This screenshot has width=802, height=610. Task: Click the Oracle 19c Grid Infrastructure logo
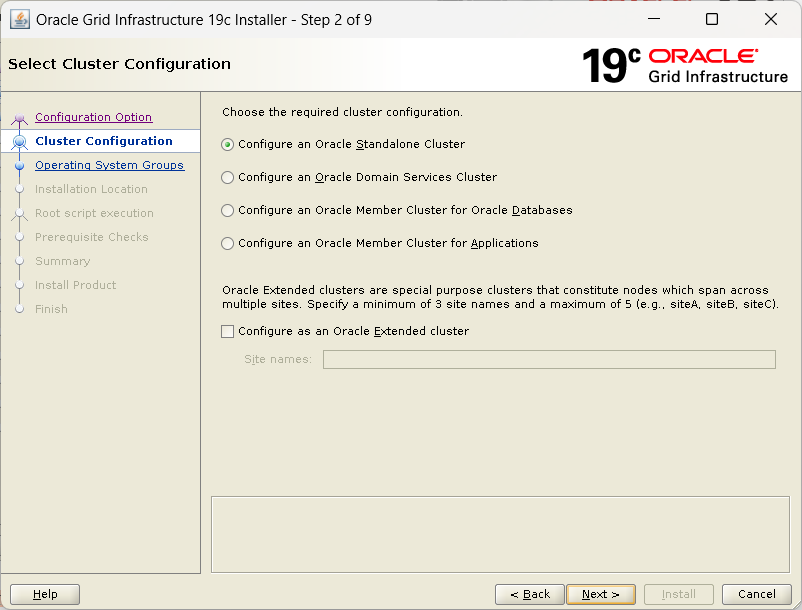pos(685,65)
